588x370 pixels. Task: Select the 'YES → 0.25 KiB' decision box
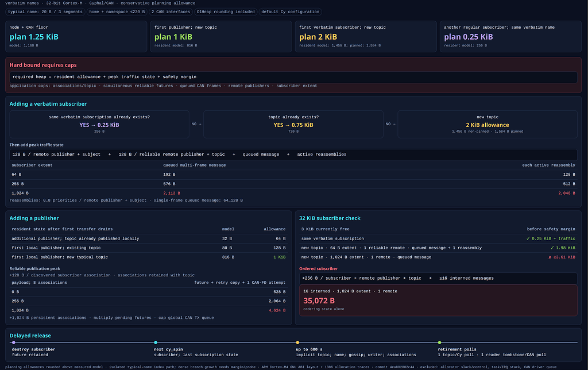99,124
